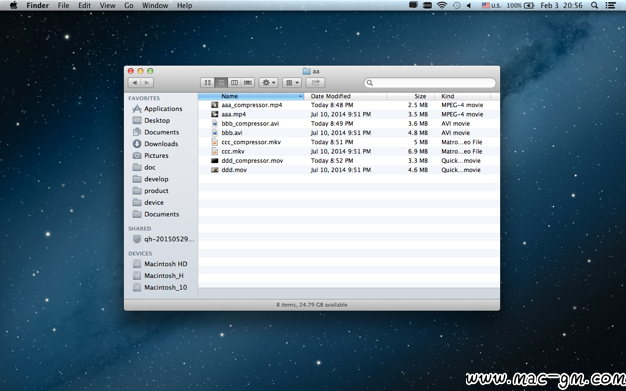The width and height of the screenshot is (626, 391).
Task: Open the Go menu
Action: click(x=129, y=5)
